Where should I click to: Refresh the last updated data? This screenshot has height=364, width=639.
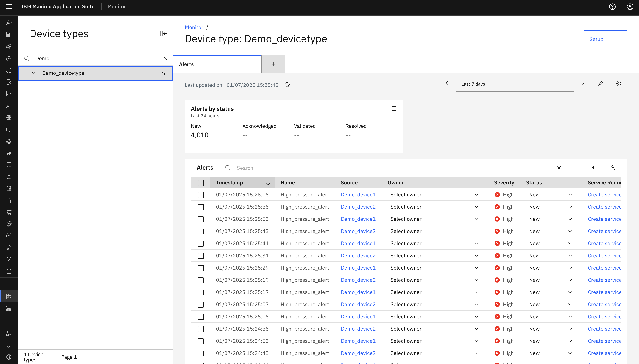tap(287, 85)
